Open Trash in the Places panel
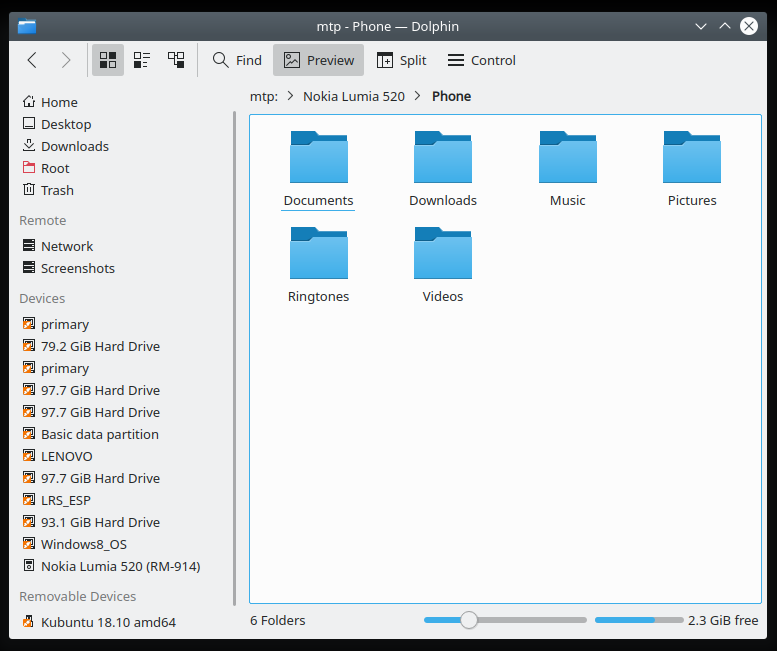This screenshot has height=651, width=777. pyautogui.click(x=57, y=190)
